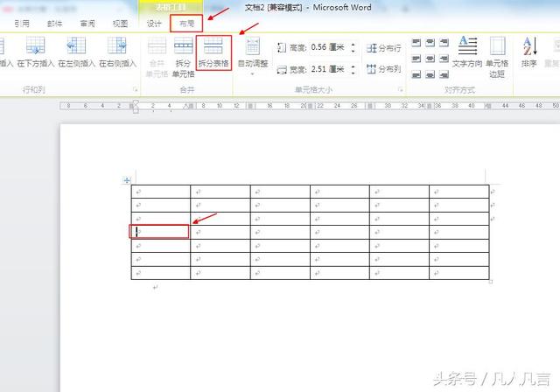This screenshot has height=392, width=560.
Task: Click 拆分单元格 (Split Cells) button
Action: pos(183,57)
